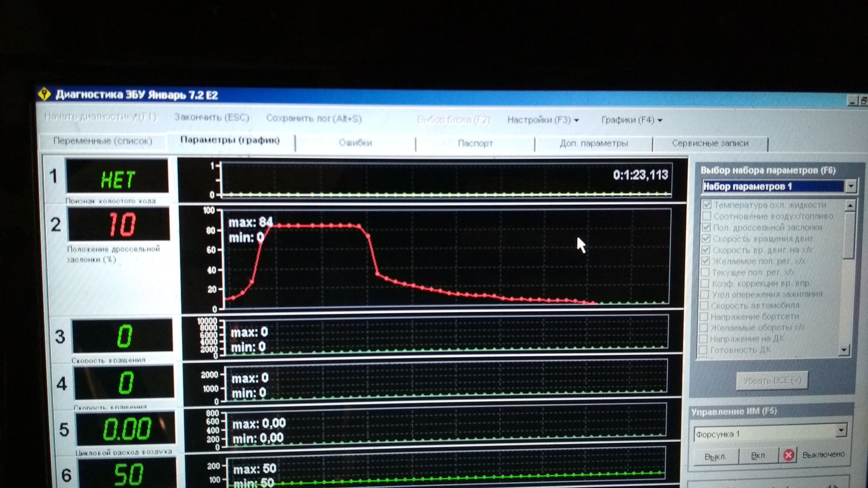Open the Набор параметров 1 dropdown
This screenshot has height=488, width=868.
pos(851,186)
